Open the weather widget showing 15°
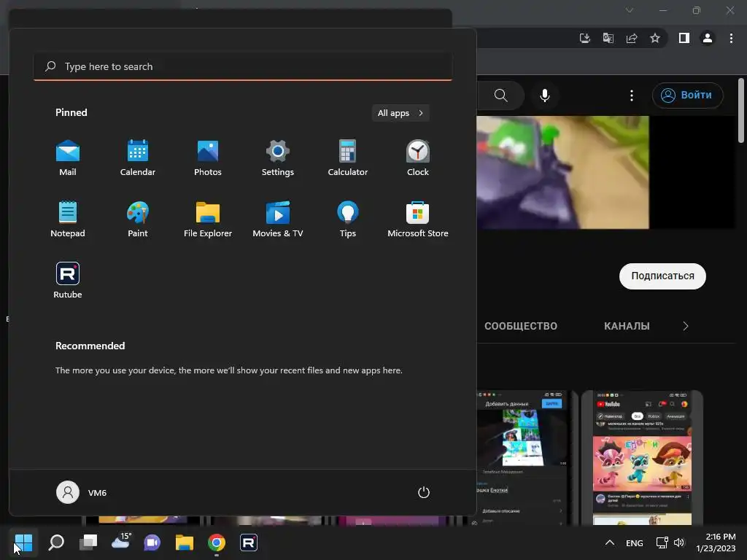Viewport: 747px width, 560px height. pos(120,542)
